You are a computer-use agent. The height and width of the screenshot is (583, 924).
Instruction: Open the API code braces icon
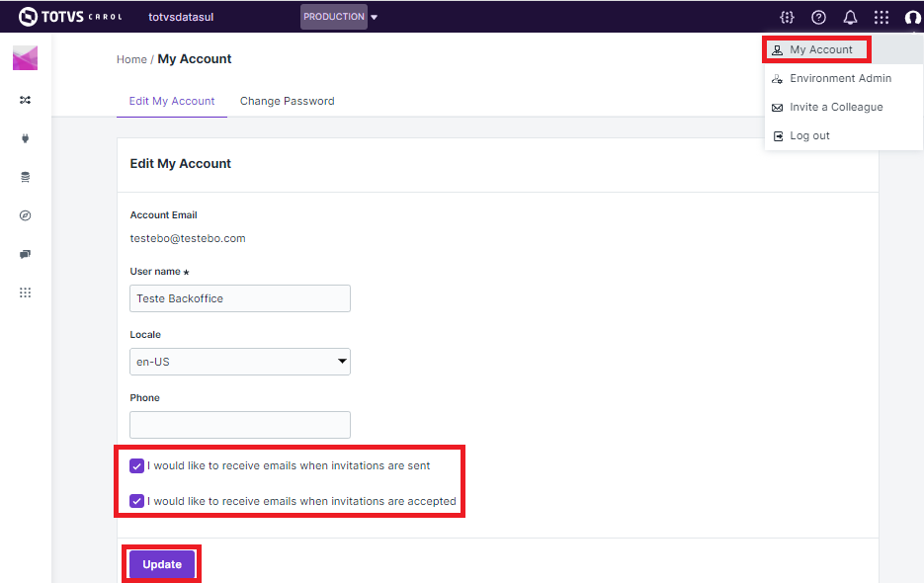pos(787,17)
